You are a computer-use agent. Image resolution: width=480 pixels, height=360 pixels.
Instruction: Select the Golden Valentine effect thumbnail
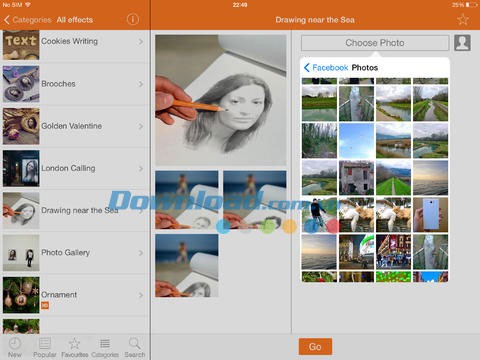point(21,126)
